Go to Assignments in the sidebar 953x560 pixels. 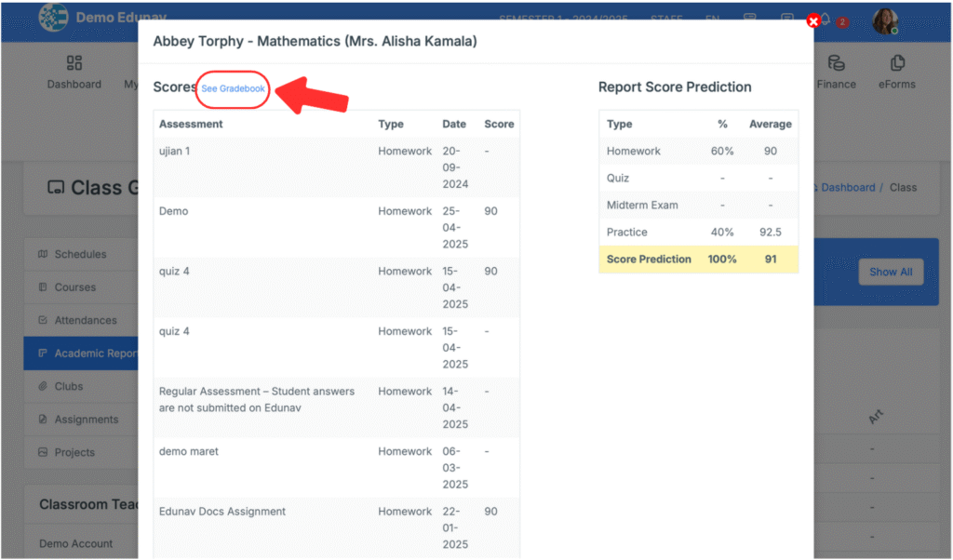click(86, 420)
